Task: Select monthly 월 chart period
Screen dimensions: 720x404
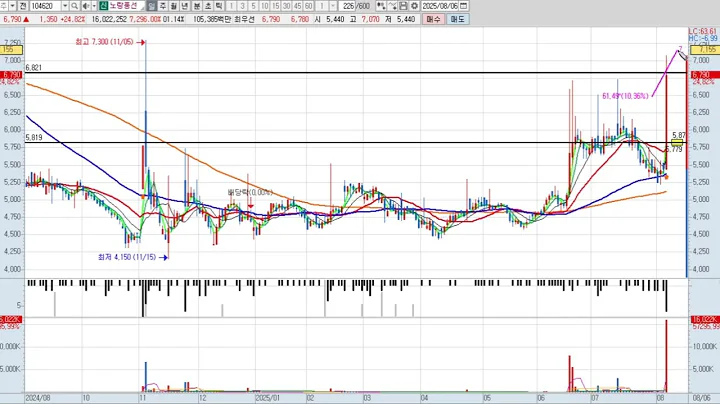Action: [x=174, y=6]
